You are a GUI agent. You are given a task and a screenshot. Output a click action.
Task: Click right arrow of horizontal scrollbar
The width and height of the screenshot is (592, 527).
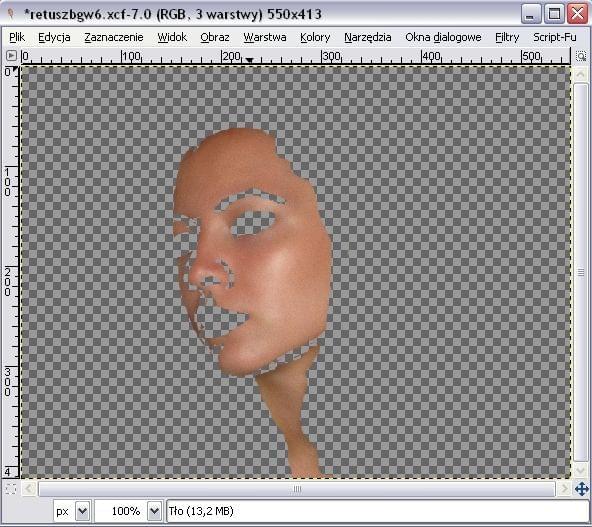pyautogui.click(x=564, y=489)
